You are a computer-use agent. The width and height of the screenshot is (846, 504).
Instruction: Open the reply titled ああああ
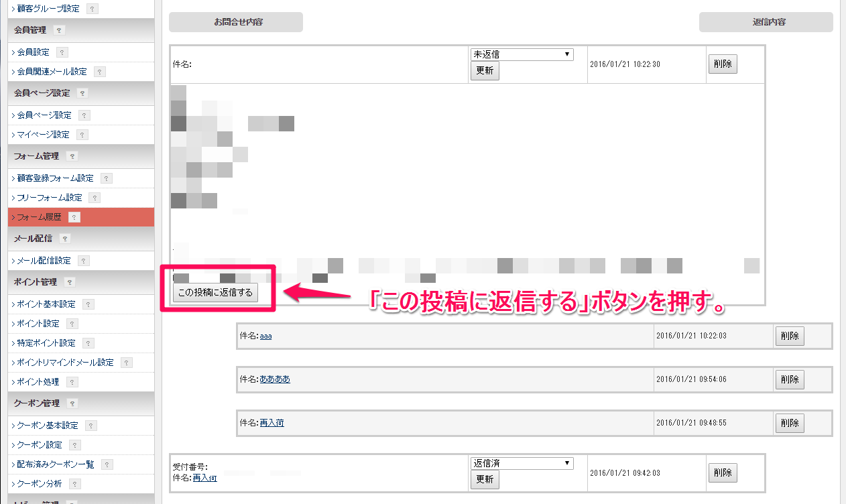pyautogui.click(x=275, y=379)
